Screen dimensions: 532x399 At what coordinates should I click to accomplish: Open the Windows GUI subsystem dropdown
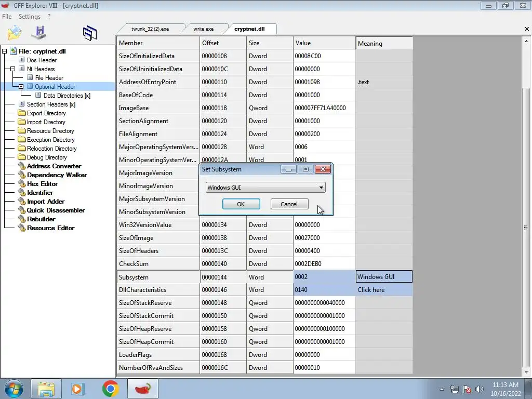(x=265, y=187)
